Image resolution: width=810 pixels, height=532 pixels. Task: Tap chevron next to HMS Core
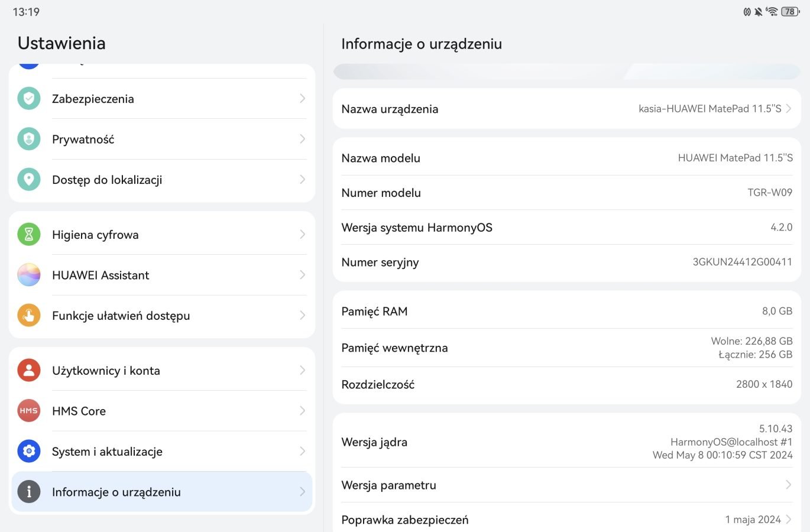pyautogui.click(x=302, y=411)
